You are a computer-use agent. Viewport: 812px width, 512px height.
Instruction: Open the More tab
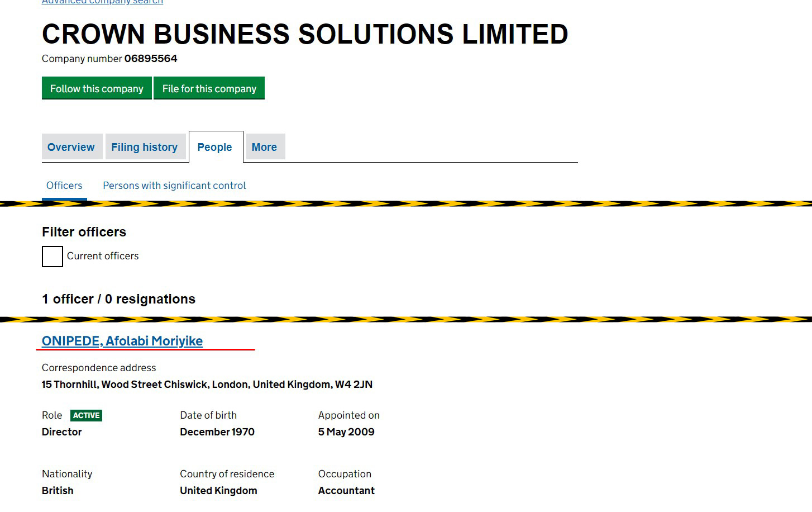tap(264, 147)
